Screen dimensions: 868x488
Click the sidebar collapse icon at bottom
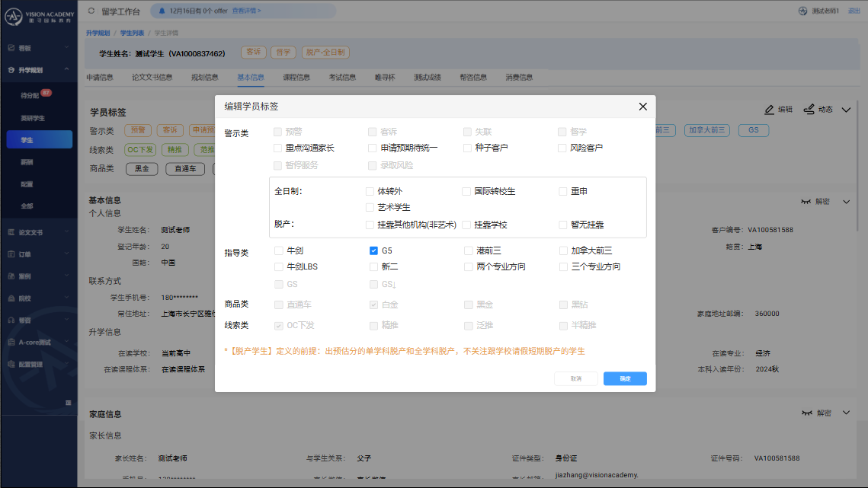(69, 402)
